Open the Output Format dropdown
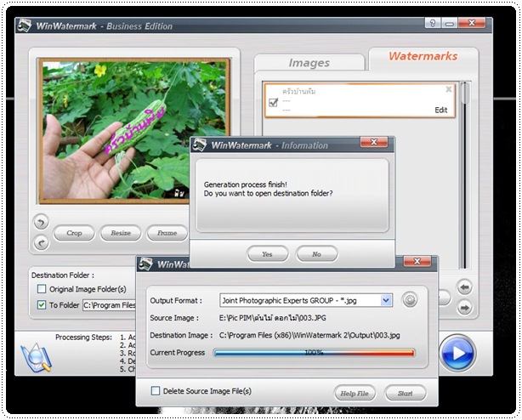Viewport: 522px width, 420px height. click(386, 300)
